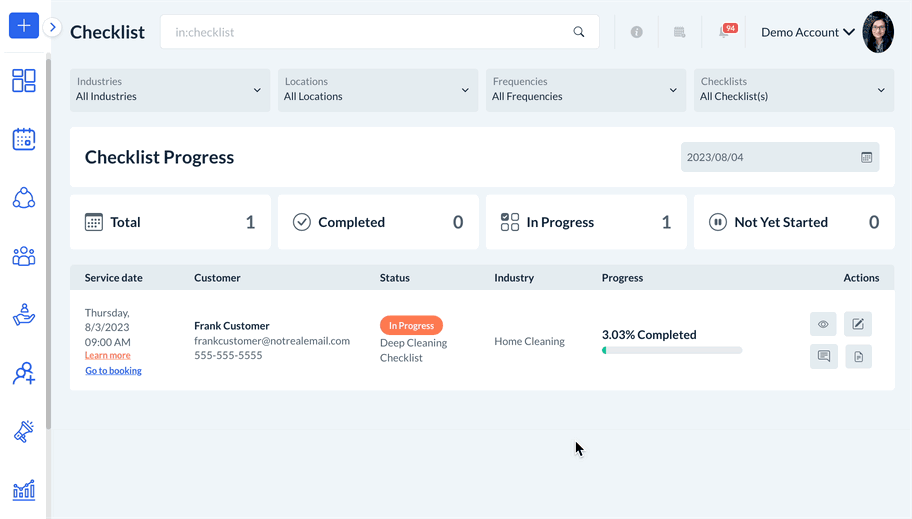Edit the checklist with the pencil icon
912x519 pixels.
[x=858, y=324]
